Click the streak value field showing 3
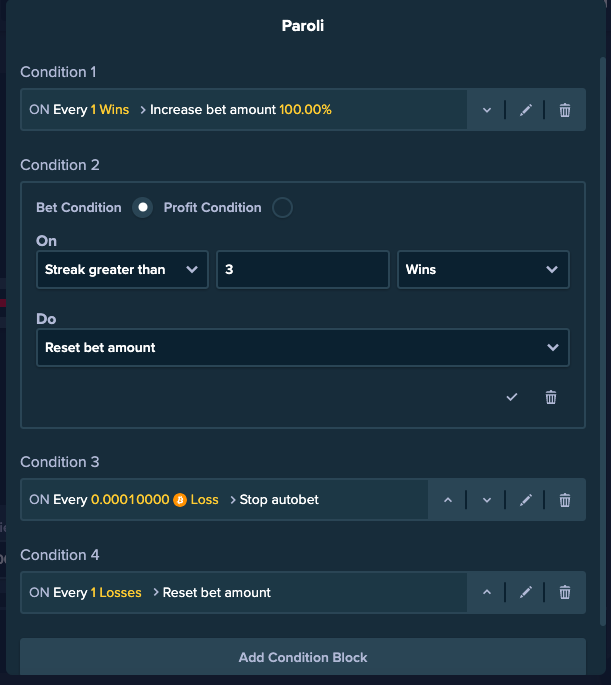The image size is (611, 685). [303, 270]
